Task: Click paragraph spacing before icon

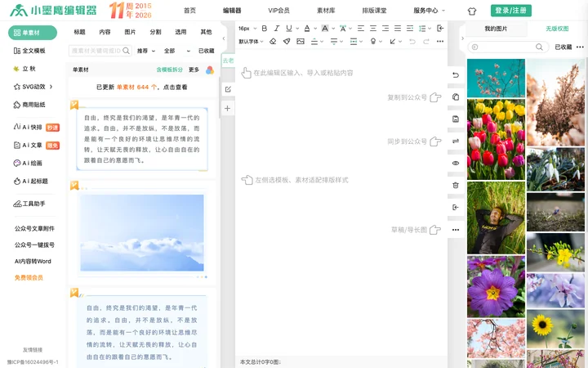Action: [314, 42]
